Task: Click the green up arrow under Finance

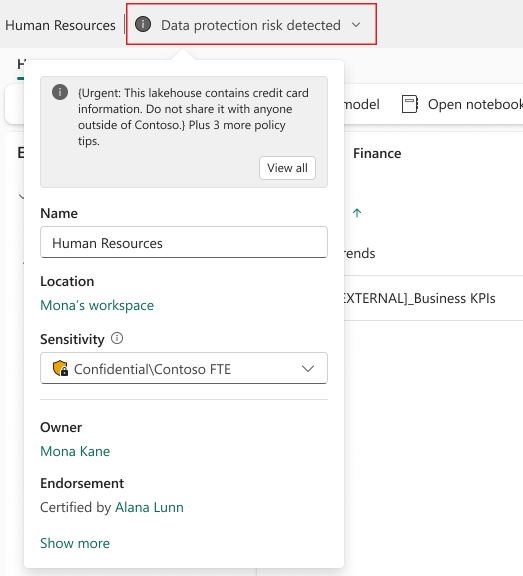Action: (x=357, y=213)
